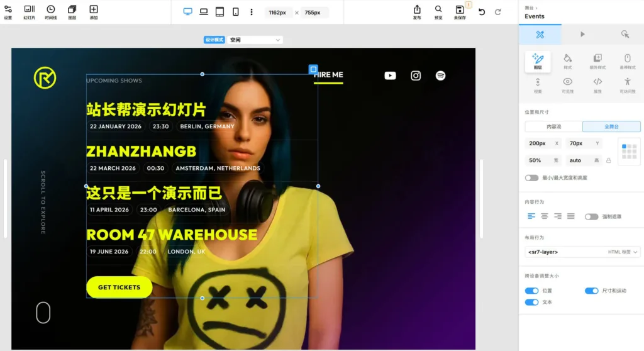The image size is (644, 351).
Task: Click the HIRE ME link on canvas
Action: 329,75
